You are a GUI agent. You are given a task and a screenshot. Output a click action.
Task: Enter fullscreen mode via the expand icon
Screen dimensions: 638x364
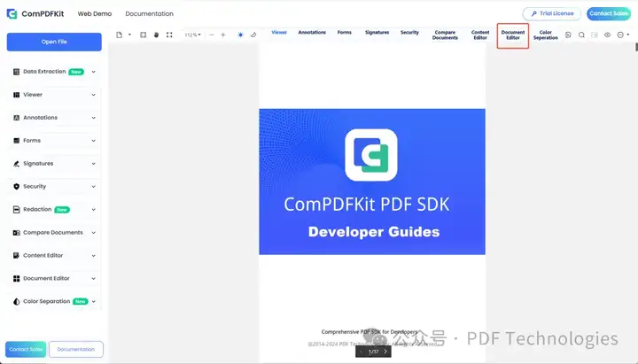[x=169, y=35]
